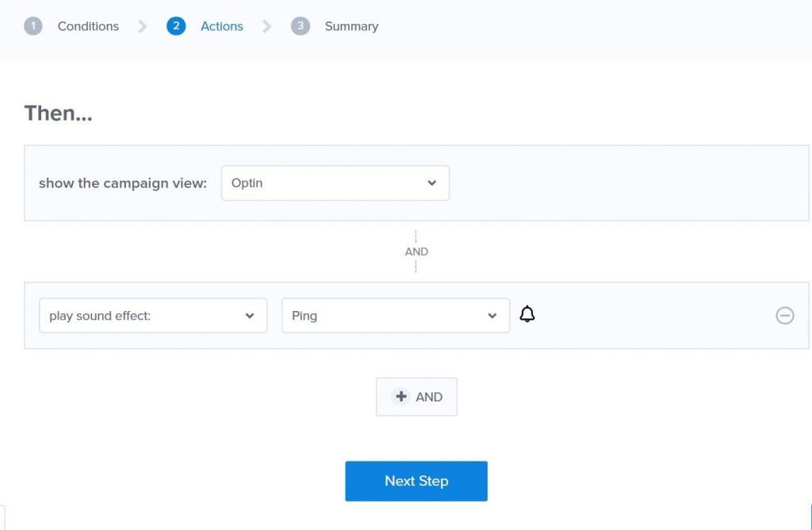Open the campaign view dropdown showing Optin
The image size is (812, 530).
(335, 182)
